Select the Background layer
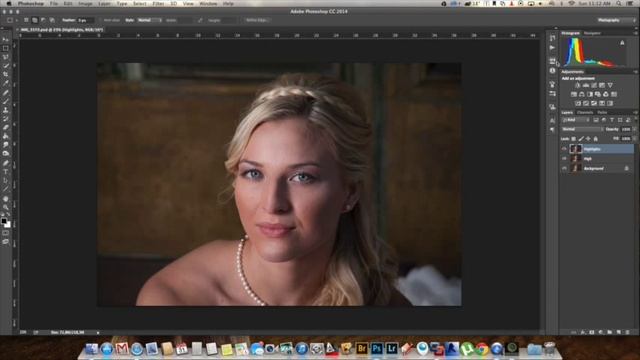 (x=598, y=168)
